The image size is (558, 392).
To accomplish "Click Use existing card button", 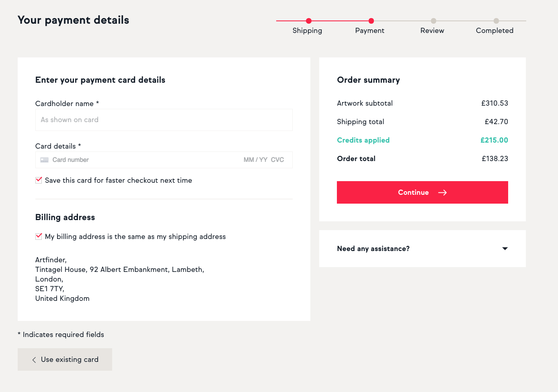I will pyautogui.click(x=65, y=359).
